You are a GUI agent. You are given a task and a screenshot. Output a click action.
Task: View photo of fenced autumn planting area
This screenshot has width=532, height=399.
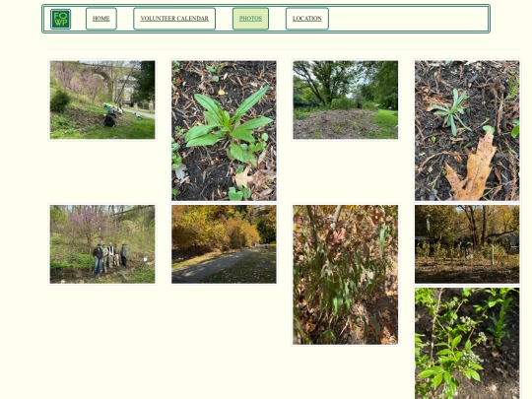pos(467,244)
